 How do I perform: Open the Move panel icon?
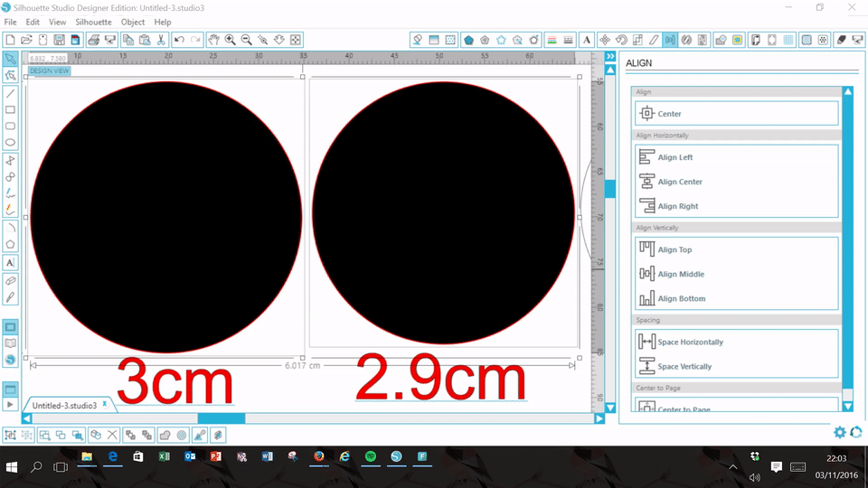click(x=605, y=40)
